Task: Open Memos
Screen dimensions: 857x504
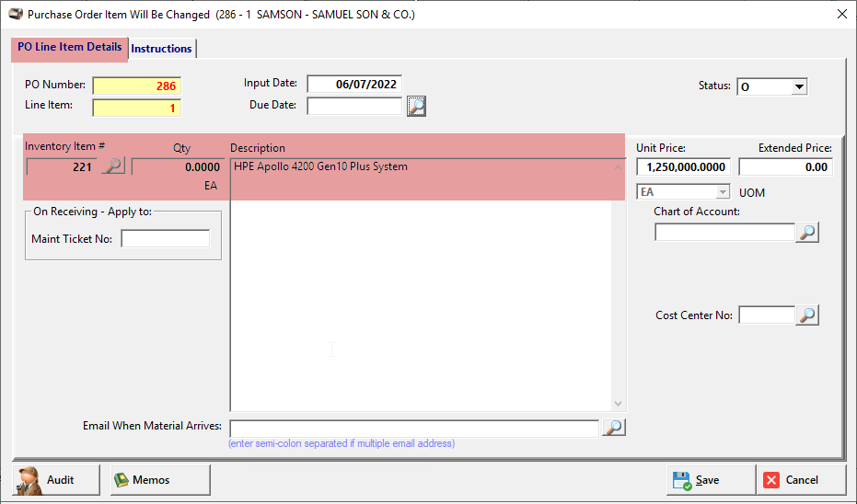Action: click(161, 480)
